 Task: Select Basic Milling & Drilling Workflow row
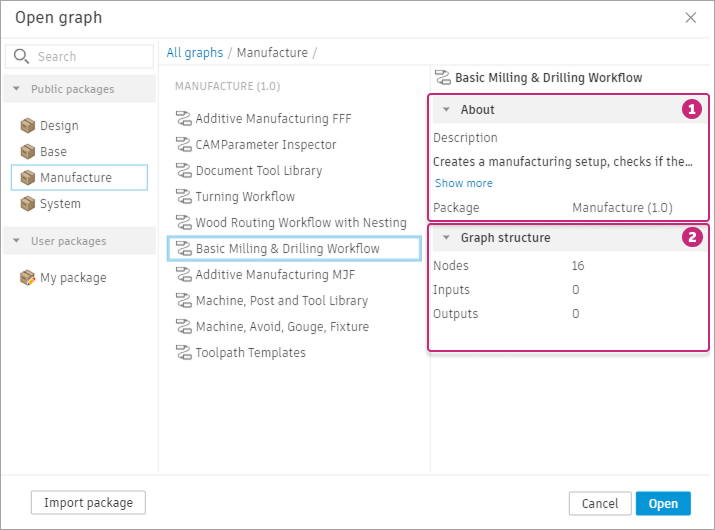click(x=294, y=249)
